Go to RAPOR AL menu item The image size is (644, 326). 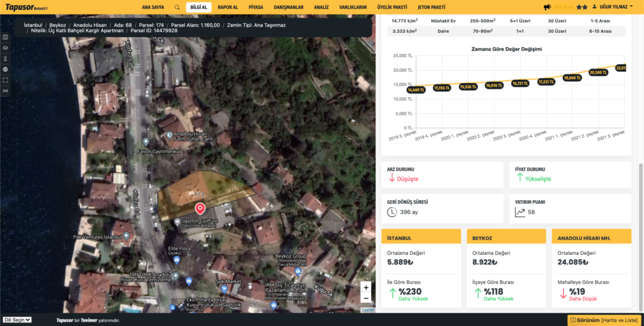pos(227,7)
